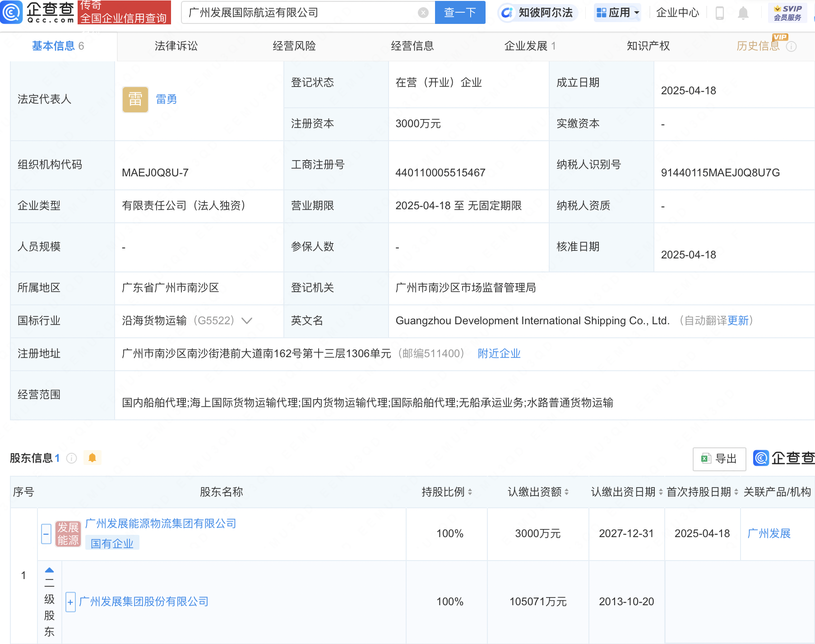Click the 导出 export button
The width and height of the screenshot is (815, 644).
point(719,459)
